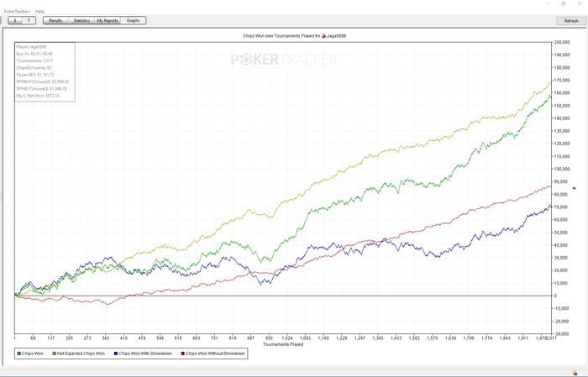The height and width of the screenshot is (377, 588).
Task: Click the yellow Net Expected Chips swatch
Action: [x=55, y=353]
